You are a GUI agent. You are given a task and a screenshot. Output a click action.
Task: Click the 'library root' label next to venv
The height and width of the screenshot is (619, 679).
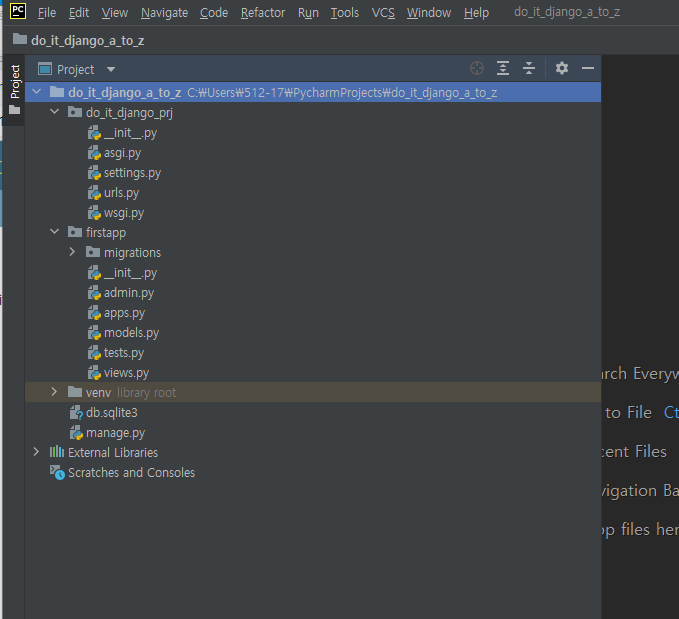click(146, 392)
